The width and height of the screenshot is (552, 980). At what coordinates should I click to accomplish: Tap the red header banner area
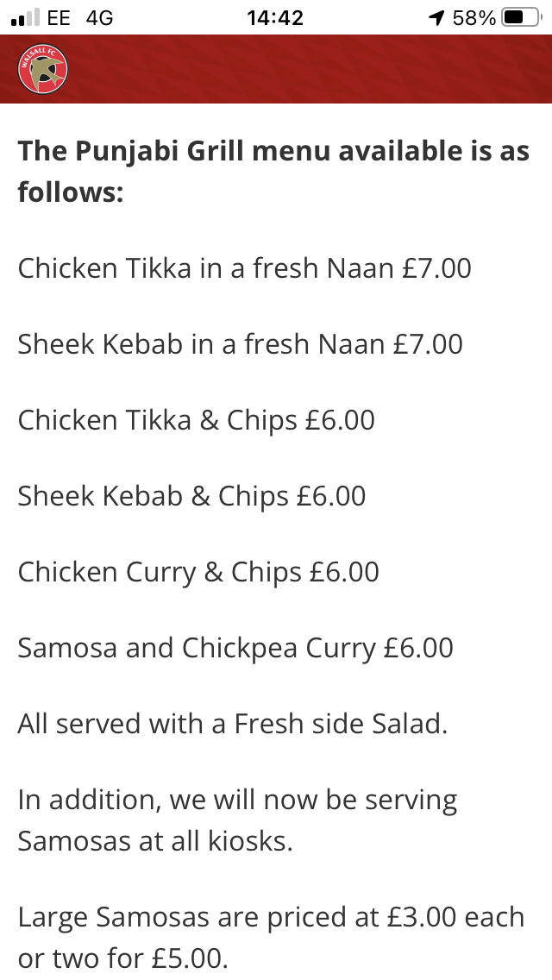coord(276,69)
